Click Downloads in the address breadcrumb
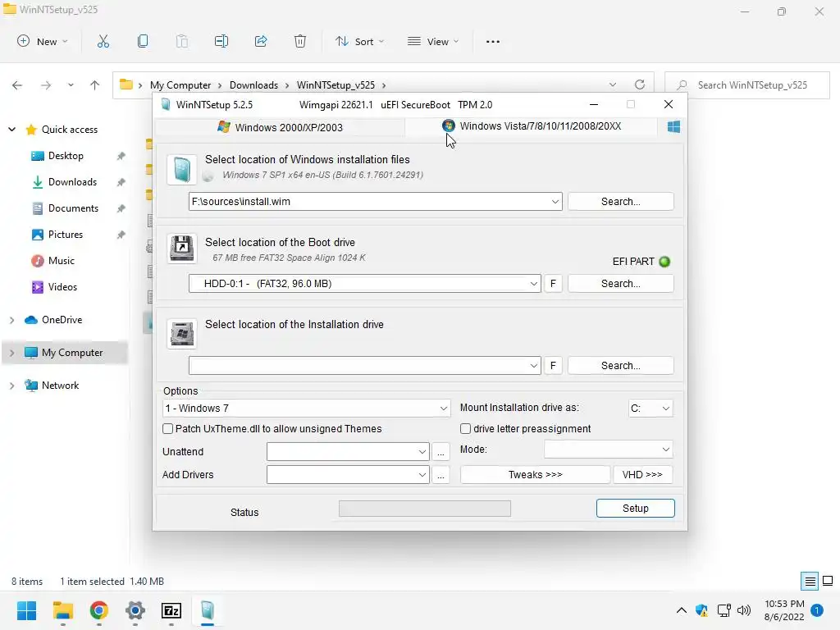 [x=254, y=85]
